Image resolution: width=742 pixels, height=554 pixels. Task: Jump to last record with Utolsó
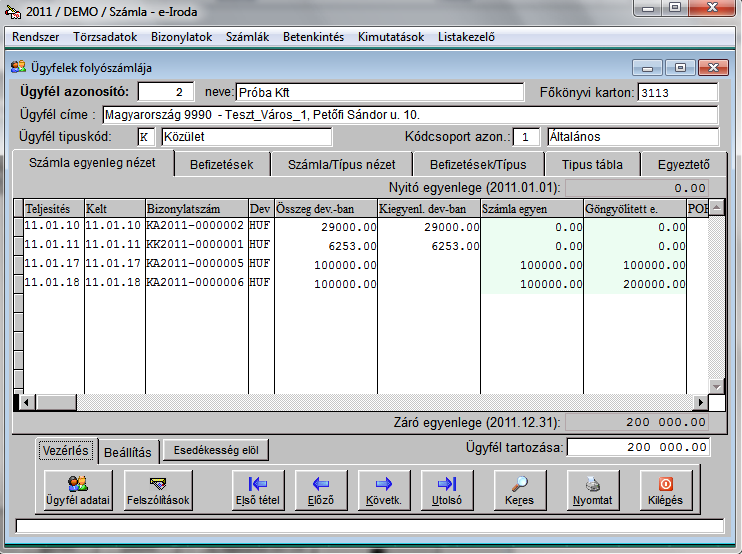pyautogui.click(x=446, y=489)
